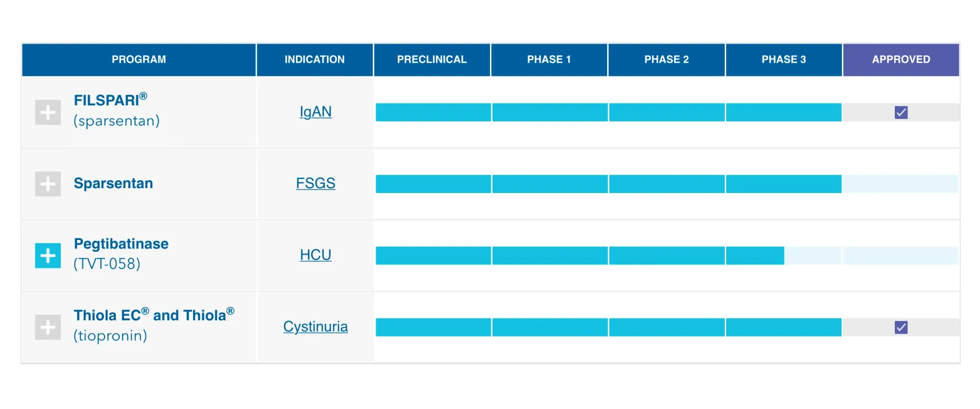Expand the Sparsentan FSGS row
The width and height of the screenshot is (980, 409).
(48, 184)
